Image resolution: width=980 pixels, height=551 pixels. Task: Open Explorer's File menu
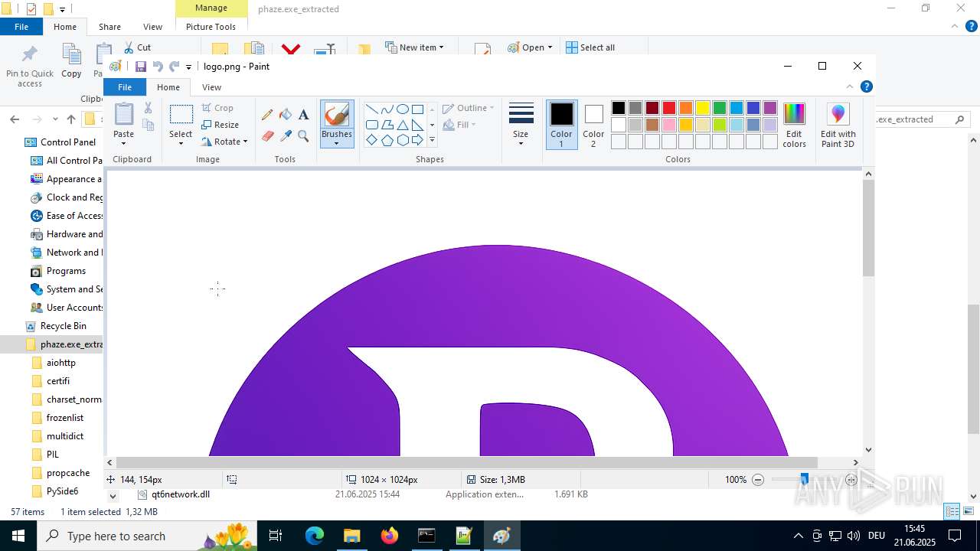click(21, 27)
